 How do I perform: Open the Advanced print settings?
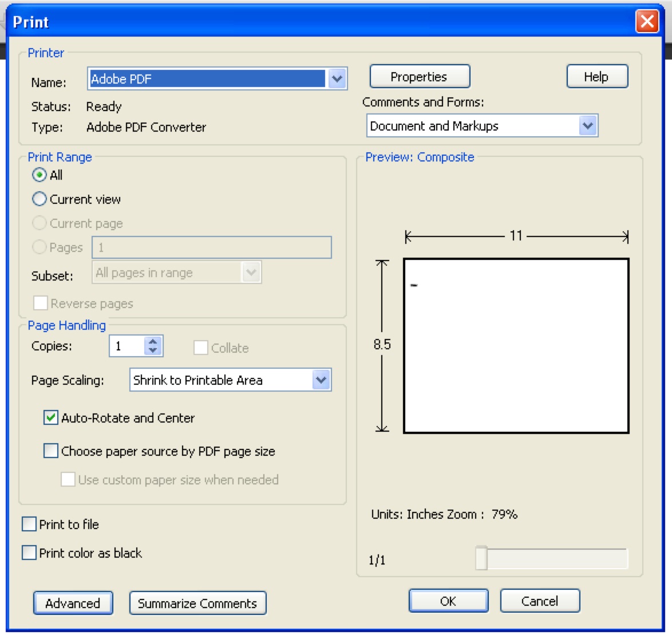coord(73,603)
